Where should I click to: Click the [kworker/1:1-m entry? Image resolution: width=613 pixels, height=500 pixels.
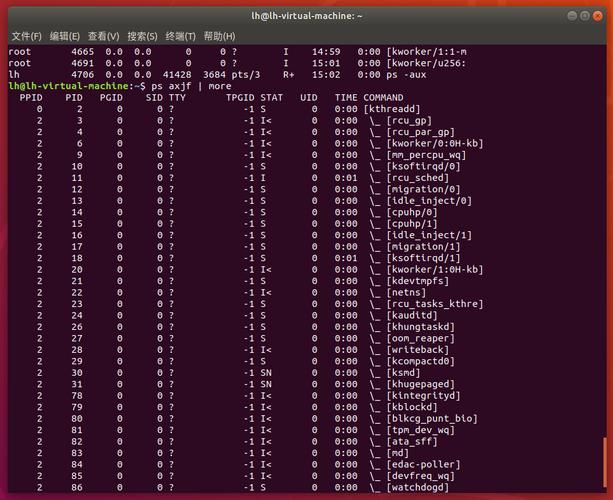click(x=426, y=52)
